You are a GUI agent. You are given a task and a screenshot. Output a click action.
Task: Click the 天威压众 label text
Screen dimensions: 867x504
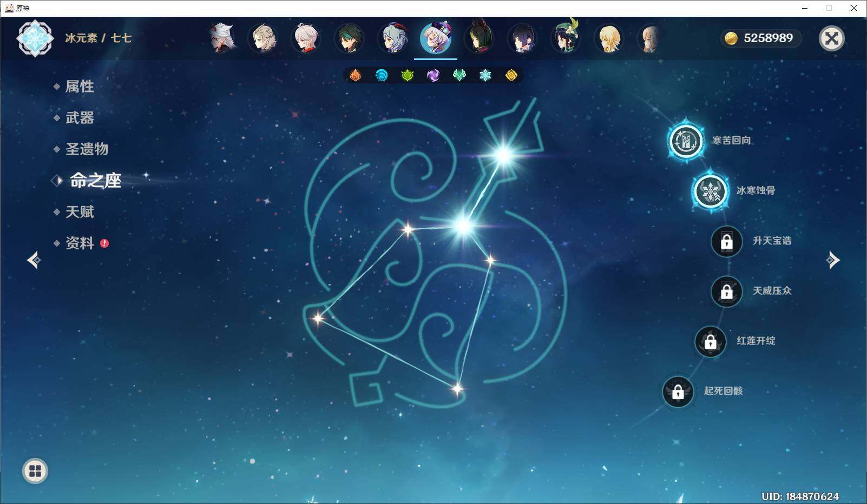click(x=772, y=291)
